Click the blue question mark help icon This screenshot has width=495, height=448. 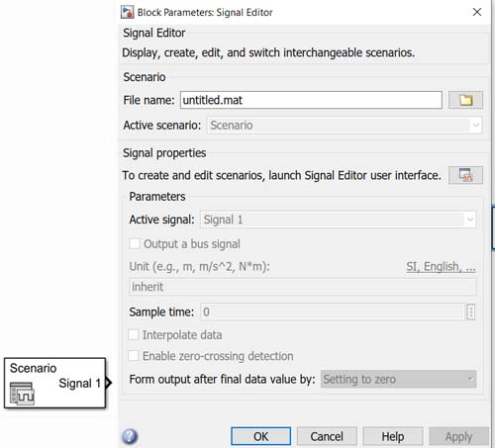click(130, 436)
